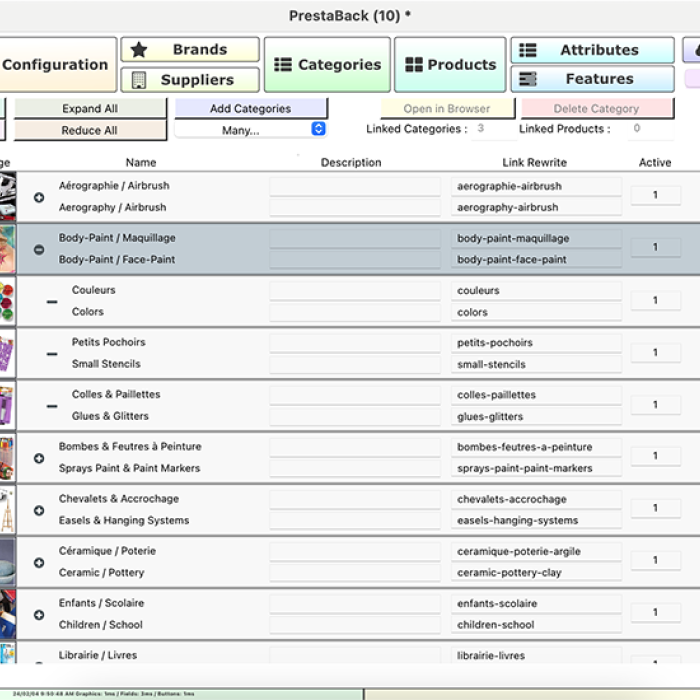The width and height of the screenshot is (700, 700).
Task: Expand the Bombes & Feutres à Peinture category
Action: [x=39, y=458]
